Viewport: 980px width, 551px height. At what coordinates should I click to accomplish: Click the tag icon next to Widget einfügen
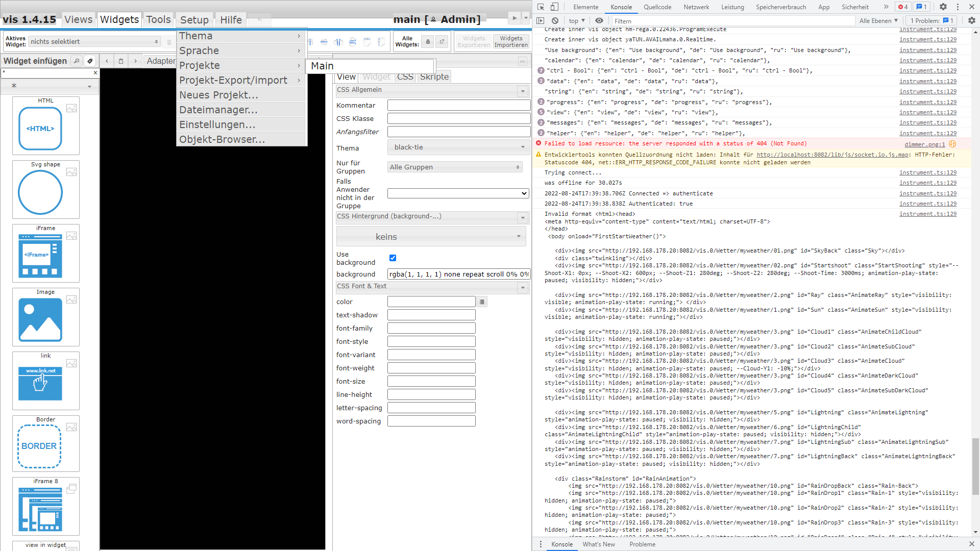[90, 61]
